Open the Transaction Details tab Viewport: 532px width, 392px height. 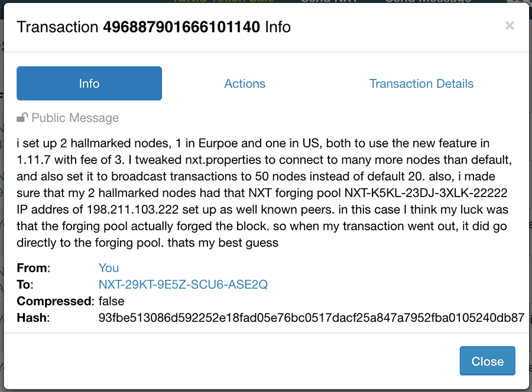click(x=421, y=83)
